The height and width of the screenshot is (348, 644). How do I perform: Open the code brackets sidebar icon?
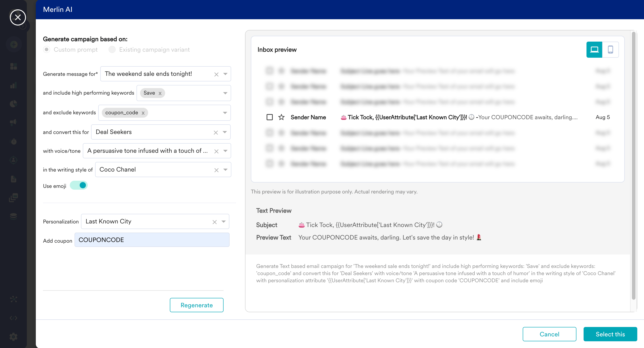coord(14,318)
